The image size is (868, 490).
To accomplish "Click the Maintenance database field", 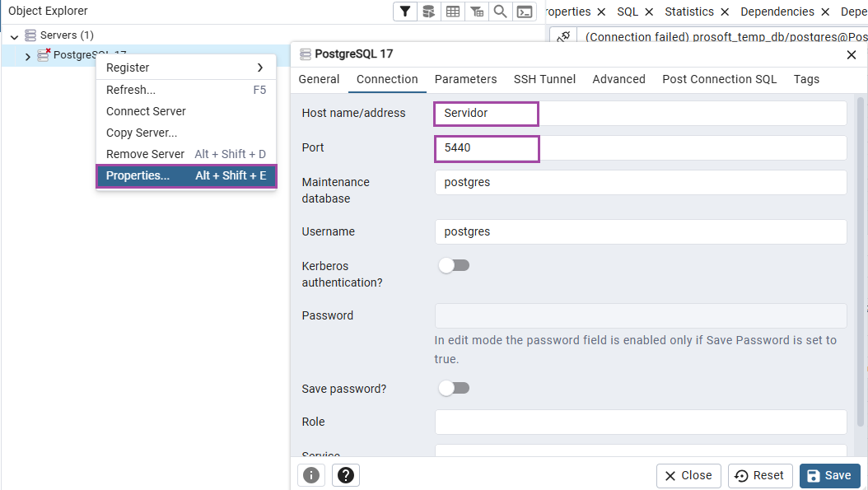I will point(641,182).
